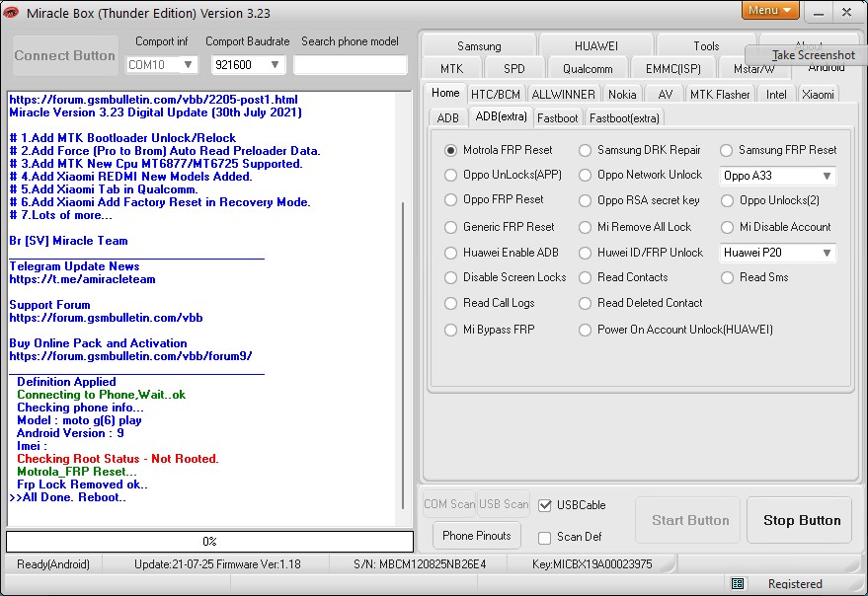Switch to the Samsung tab
This screenshot has width=868, height=596.
[479, 46]
